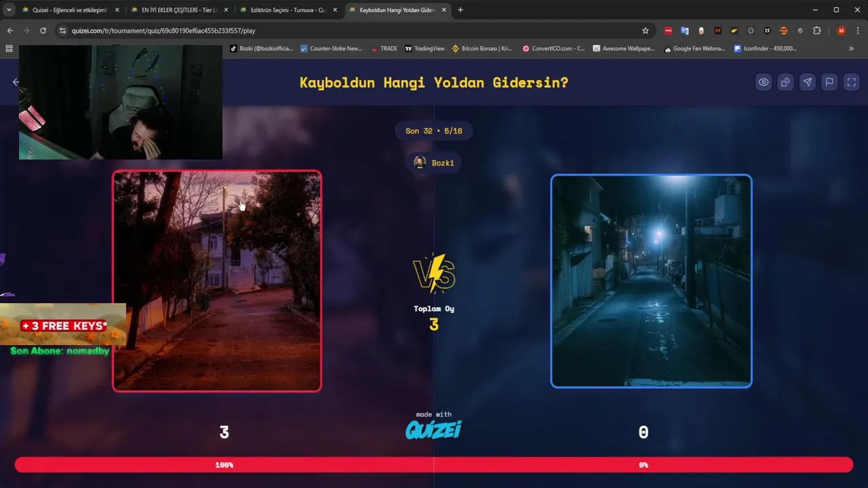Bookmark this page with the star icon
Image resolution: width=868 pixels, height=488 pixels.
[645, 30]
